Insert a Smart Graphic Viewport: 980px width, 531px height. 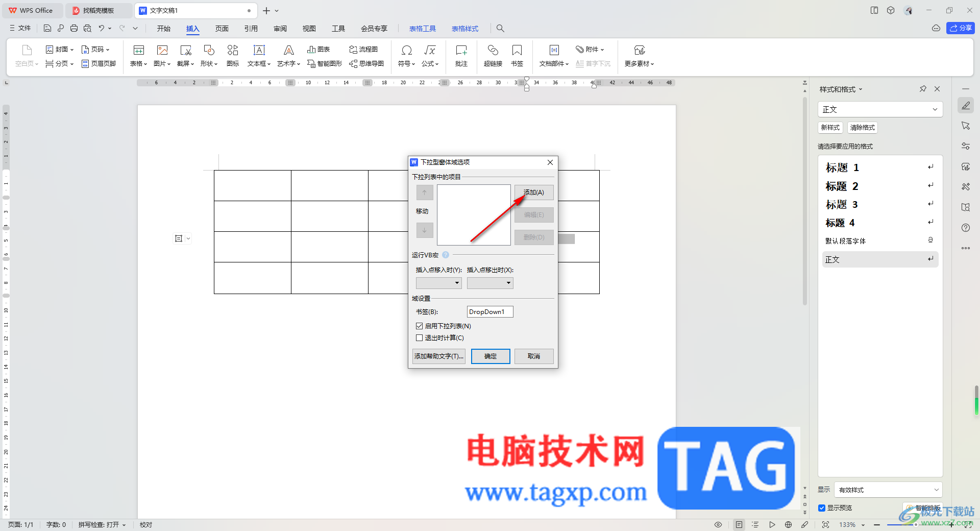pyautogui.click(x=325, y=63)
